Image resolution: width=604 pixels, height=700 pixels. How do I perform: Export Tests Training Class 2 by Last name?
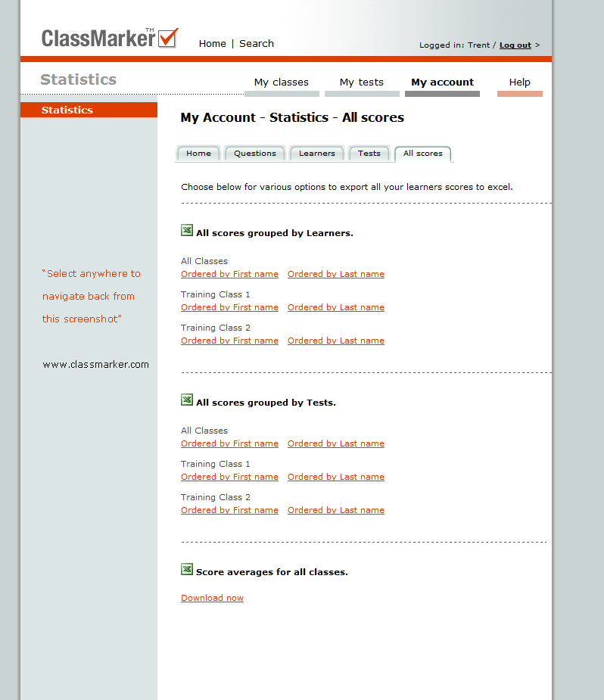tap(336, 510)
